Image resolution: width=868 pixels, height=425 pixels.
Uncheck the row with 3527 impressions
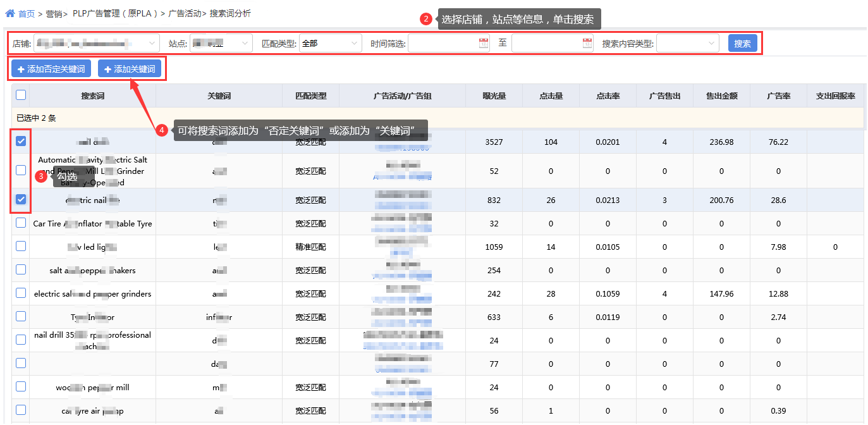click(x=21, y=141)
